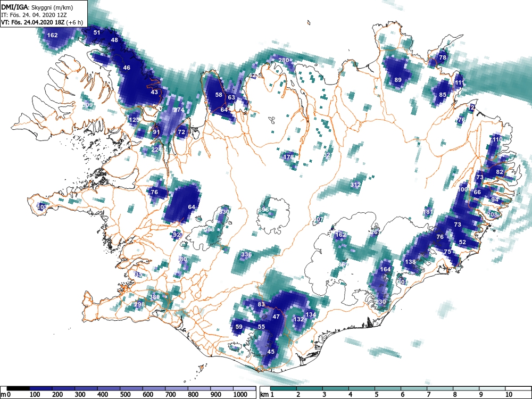The height and width of the screenshot is (399, 532).
Task: Click the visibility value 298 in the southwest
Action: [x=139, y=304]
